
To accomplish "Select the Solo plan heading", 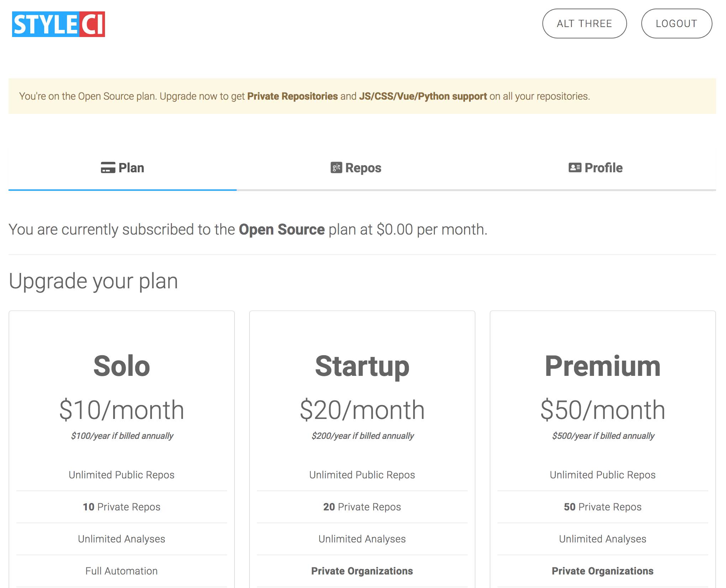I will coord(122,366).
